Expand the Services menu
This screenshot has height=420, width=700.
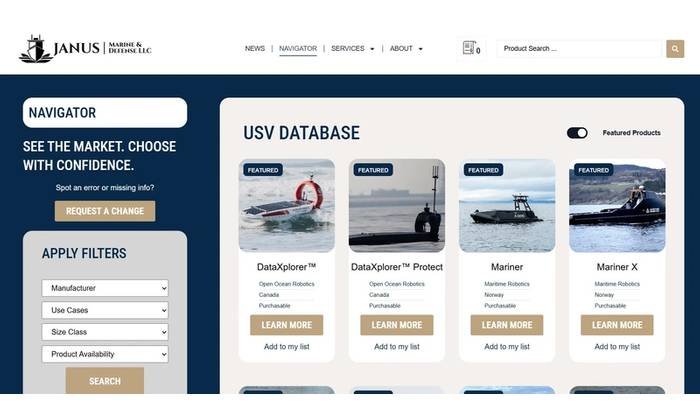(352, 48)
